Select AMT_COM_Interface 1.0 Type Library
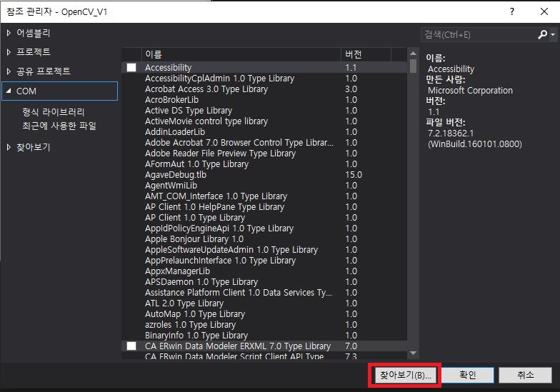Image resolution: width=560 pixels, height=392 pixels. (264, 196)
